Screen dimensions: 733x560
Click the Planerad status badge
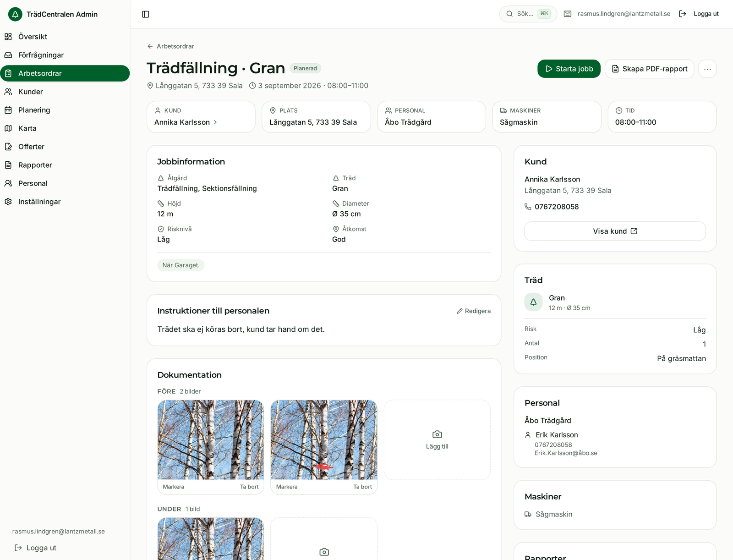tap(305, 68)
